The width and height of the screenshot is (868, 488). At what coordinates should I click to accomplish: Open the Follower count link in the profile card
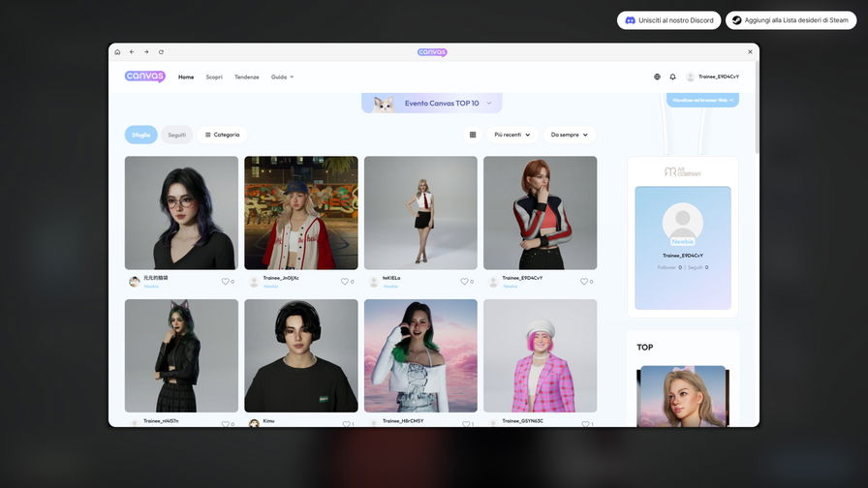point(669,267)
